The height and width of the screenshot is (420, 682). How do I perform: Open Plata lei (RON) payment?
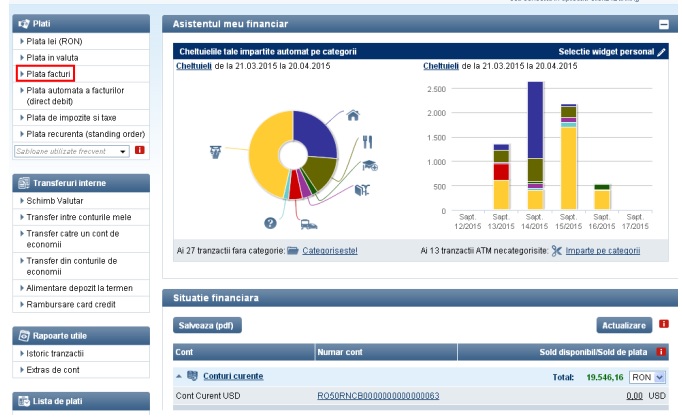(x=54, y=41)
